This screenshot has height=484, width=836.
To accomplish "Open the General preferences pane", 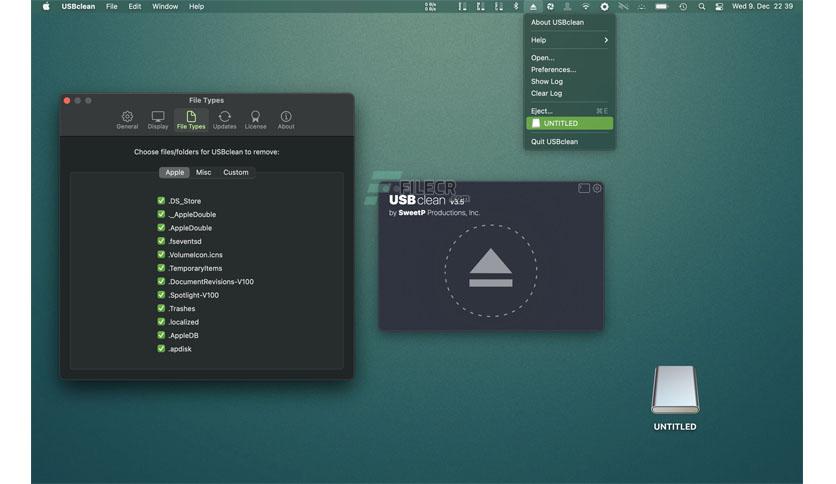I will tap(127, 120).
